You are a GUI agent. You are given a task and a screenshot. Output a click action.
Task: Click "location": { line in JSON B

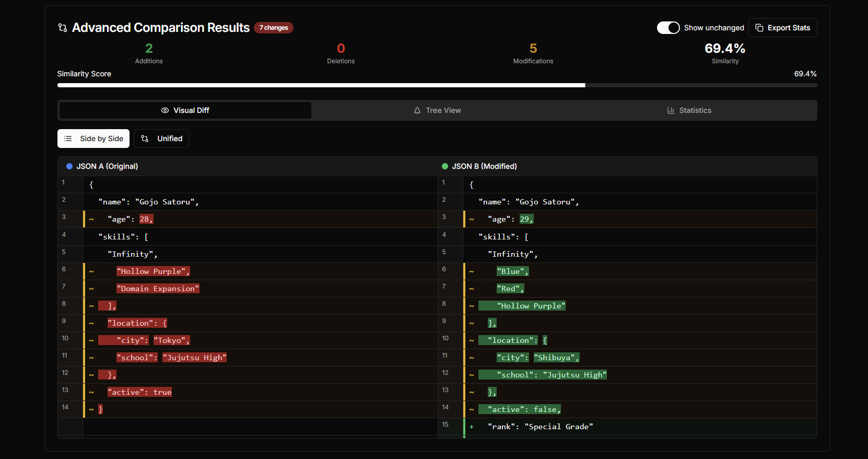click(x=640, y=340)
